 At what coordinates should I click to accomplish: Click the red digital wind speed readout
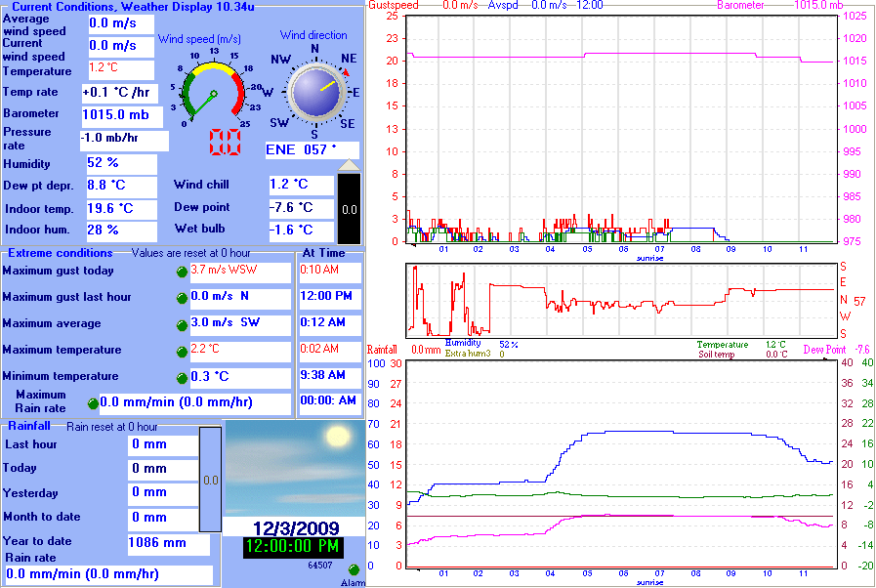tap(225, 143)
